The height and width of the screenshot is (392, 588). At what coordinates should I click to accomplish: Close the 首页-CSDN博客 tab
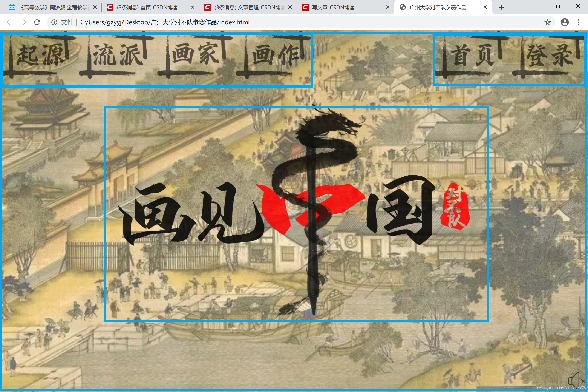pyautogui.click(x=193, y=7)
